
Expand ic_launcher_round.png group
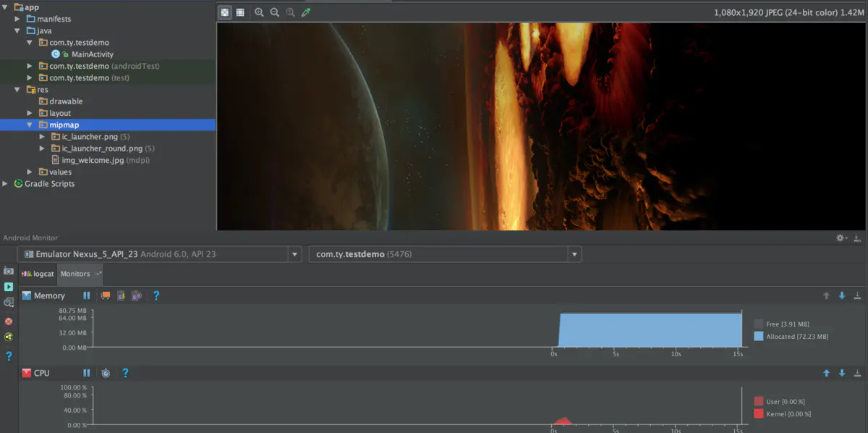(x=41, y=148)
